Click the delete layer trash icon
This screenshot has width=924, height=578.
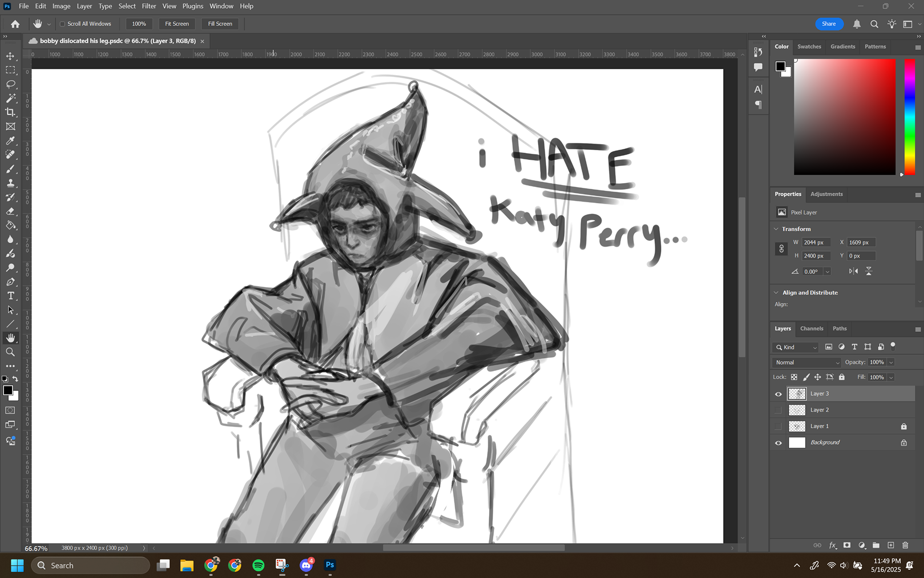[x=905, y=545]
